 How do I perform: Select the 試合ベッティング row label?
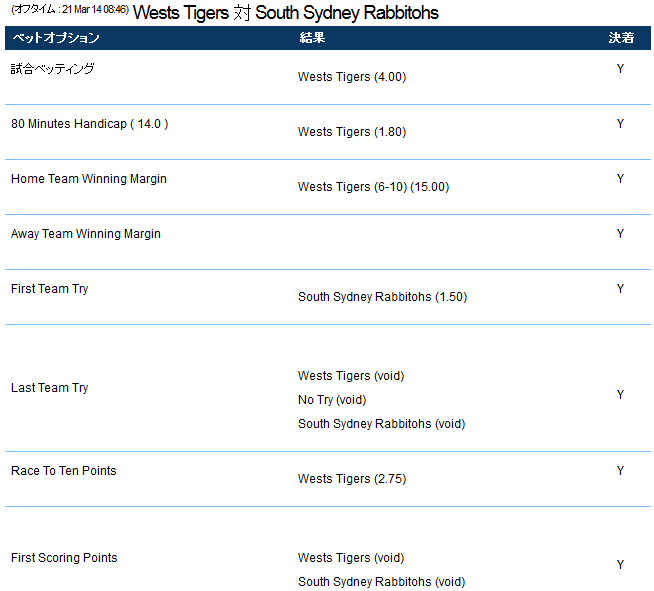coord(52,69)
